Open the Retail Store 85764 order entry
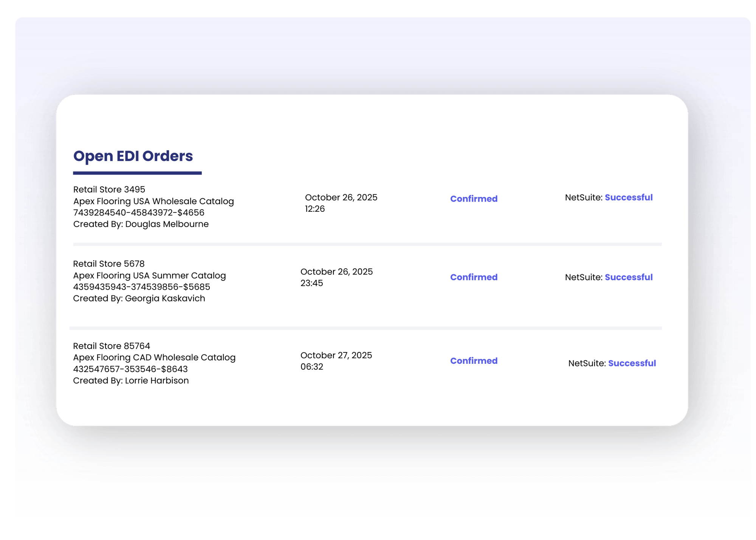Screen dimensions: 756x540 pyautogui.click(x=112, y=346)
